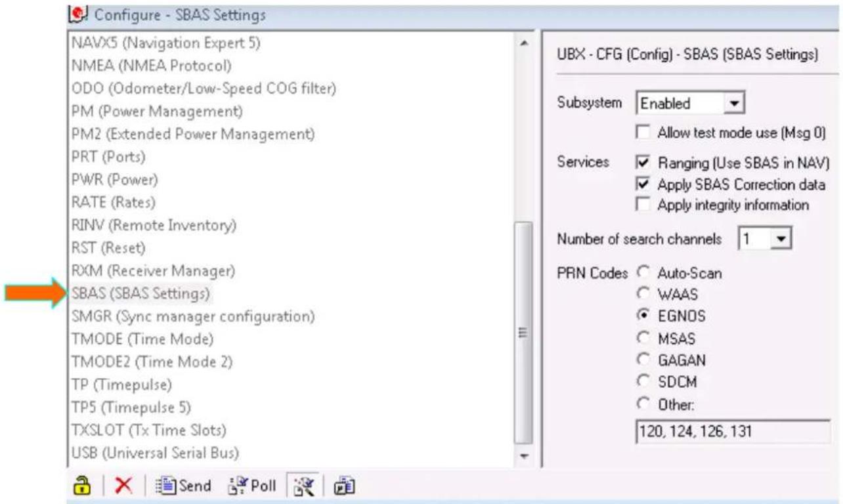Click the padlock lock icon
The width and height of the screenshot is (843, 504).
(x=82, y=486)
